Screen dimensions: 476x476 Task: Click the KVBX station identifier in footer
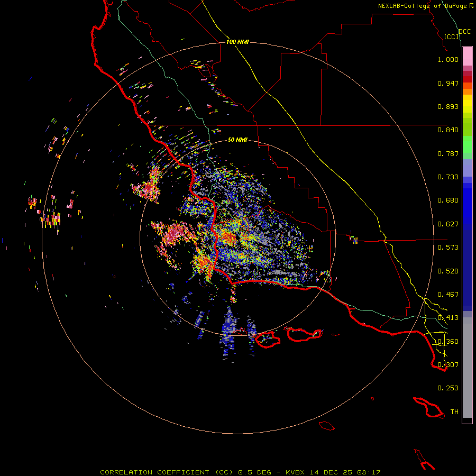tap(295, 472)
